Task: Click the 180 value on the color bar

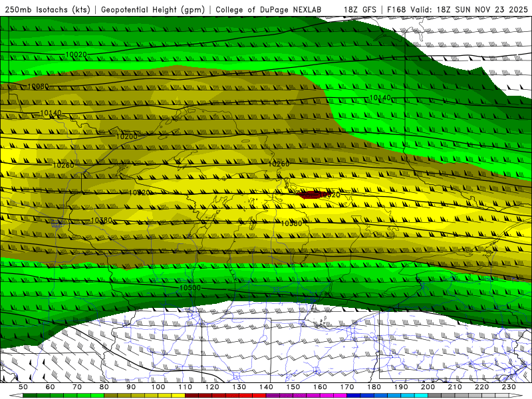Action: tap(374, 387)
